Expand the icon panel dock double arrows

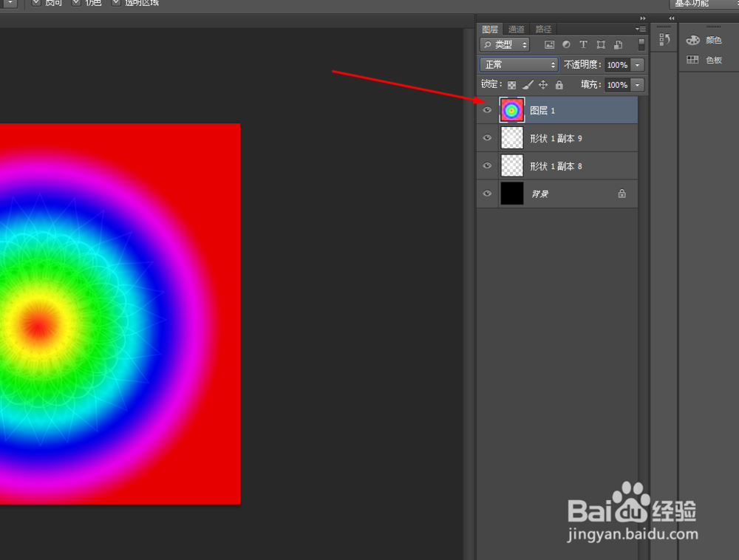[x=672, y=18]
